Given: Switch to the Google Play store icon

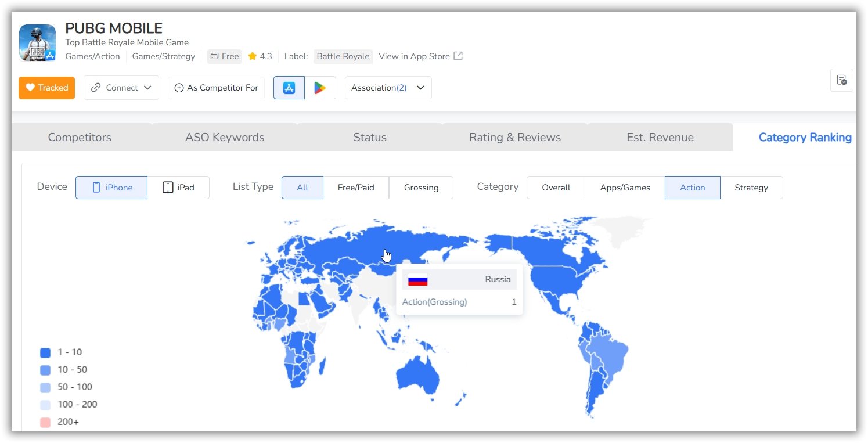Looking at the screenshot, I should tap(320, 88).
